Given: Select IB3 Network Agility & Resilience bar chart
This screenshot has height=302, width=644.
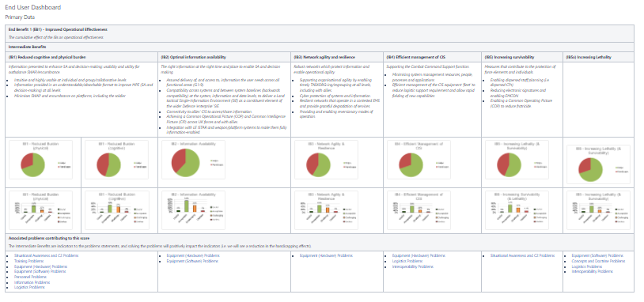Looking at the screenshot, I should (x=326, y=210).
